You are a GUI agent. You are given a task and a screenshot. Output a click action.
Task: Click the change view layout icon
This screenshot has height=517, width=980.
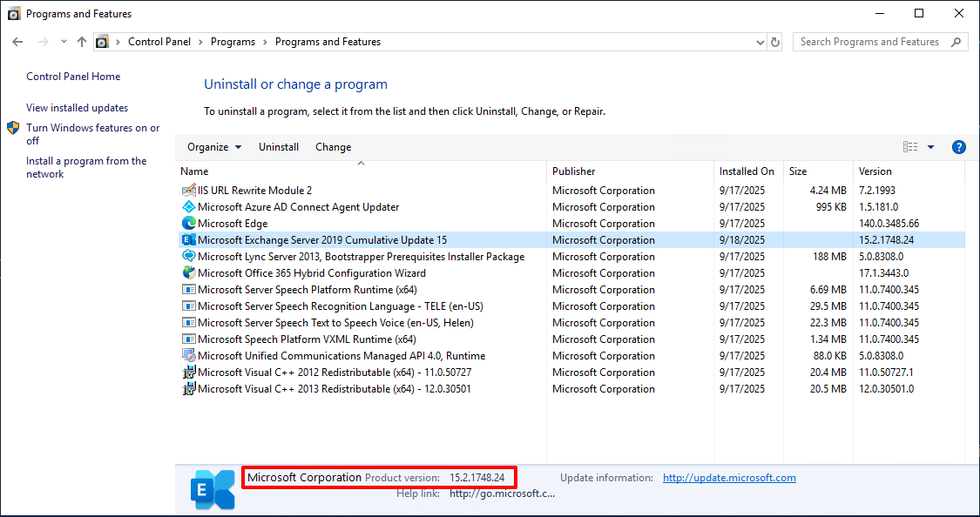pyautogui.click(x=910, y=147)
